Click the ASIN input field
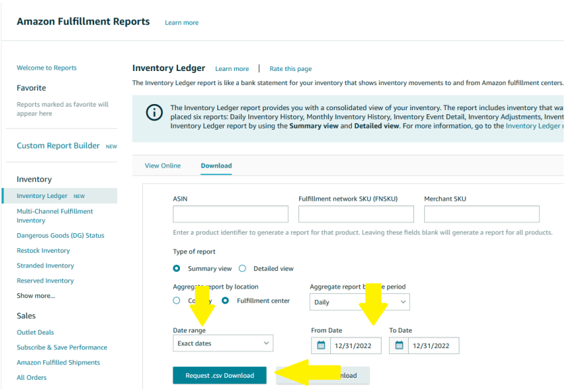The height and width of the screenshot is (392, 565). [x=231, y=214]
